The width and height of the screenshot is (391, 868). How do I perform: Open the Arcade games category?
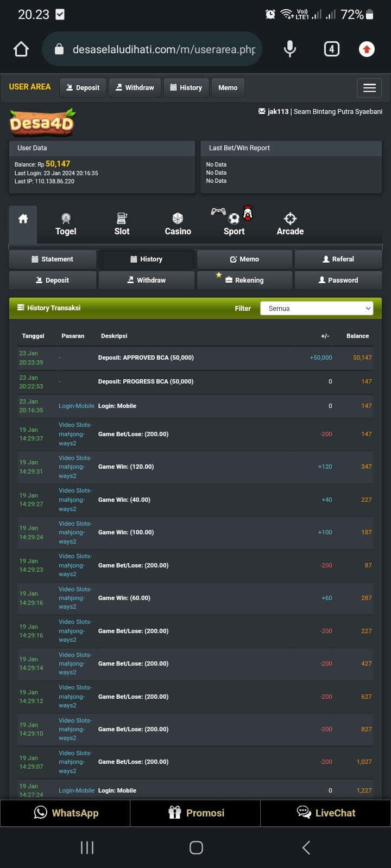pyautogui.click(x=290, y=224)
